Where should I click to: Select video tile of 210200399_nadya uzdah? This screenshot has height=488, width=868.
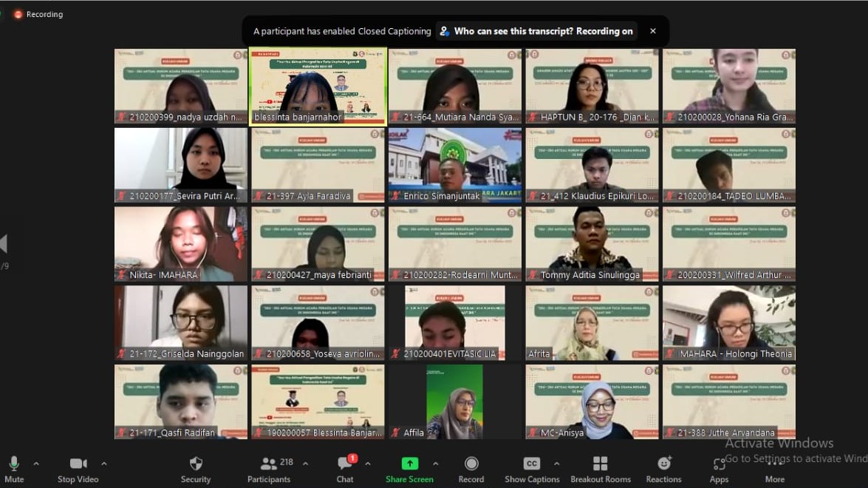point(181,86)
